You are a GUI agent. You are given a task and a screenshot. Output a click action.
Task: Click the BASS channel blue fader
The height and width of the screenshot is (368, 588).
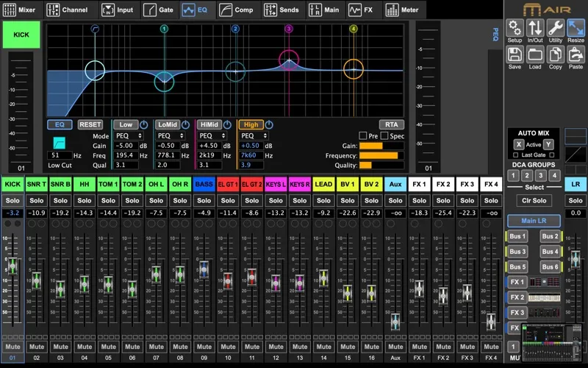pyautogui.click(x=204, y=269)
